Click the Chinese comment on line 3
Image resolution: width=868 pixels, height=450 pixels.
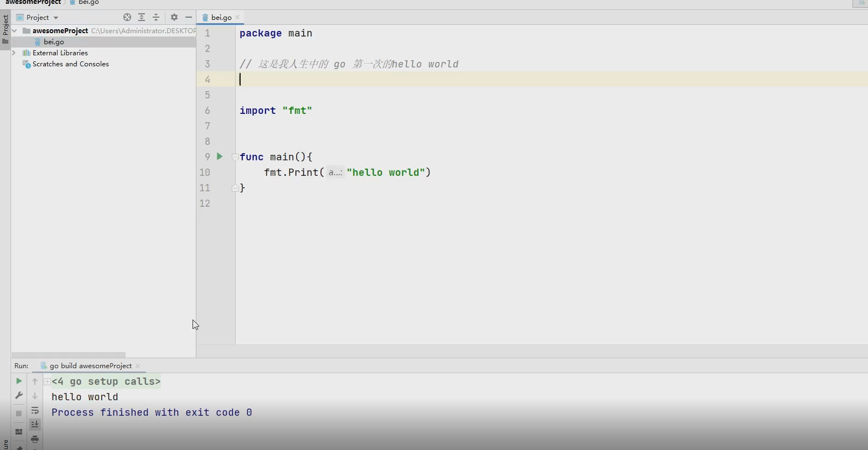pos(349,64)
